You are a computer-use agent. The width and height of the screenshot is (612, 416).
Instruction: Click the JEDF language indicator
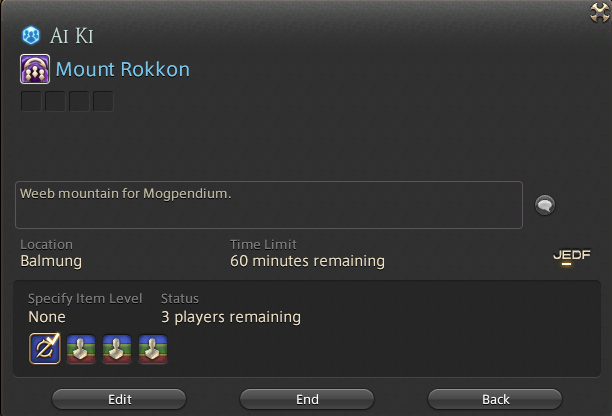tap(571, 256)
